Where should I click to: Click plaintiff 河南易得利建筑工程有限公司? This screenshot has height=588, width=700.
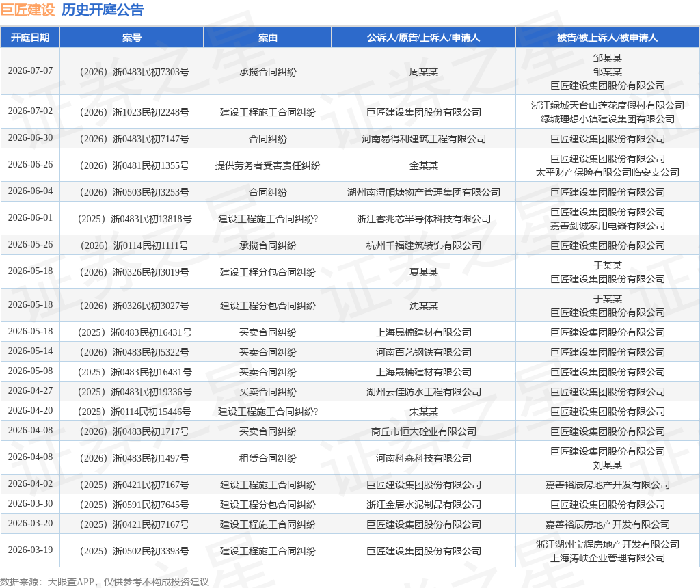pyautogui.click(x=424, y=139)
